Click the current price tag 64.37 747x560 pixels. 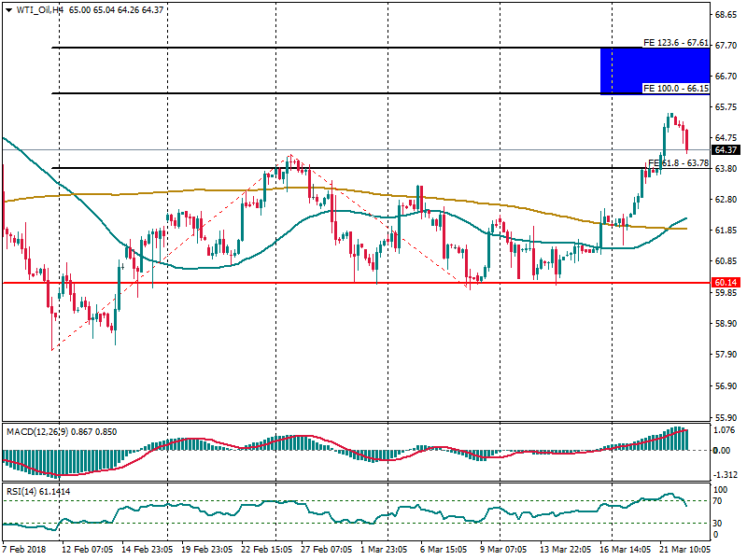click(725, 149)
